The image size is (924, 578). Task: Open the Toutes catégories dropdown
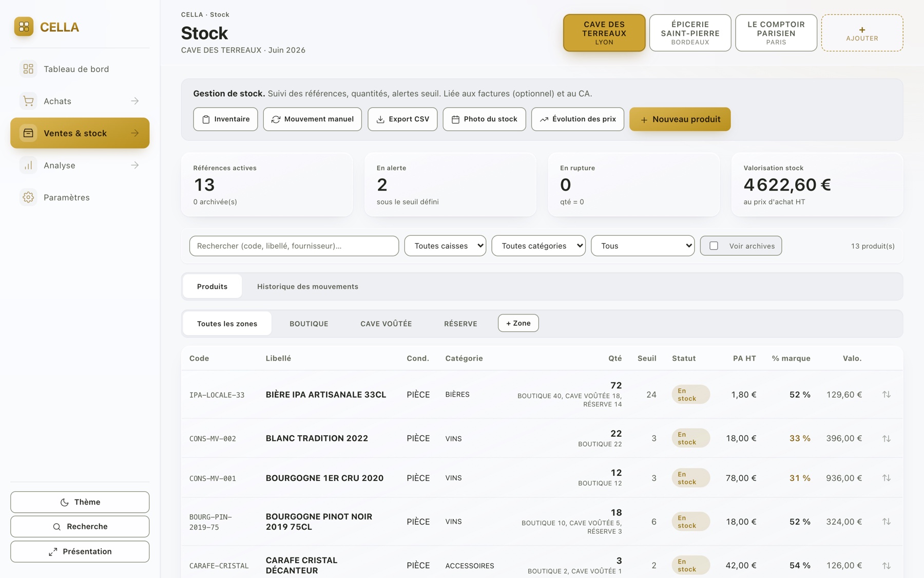click(x=538, y=246)
